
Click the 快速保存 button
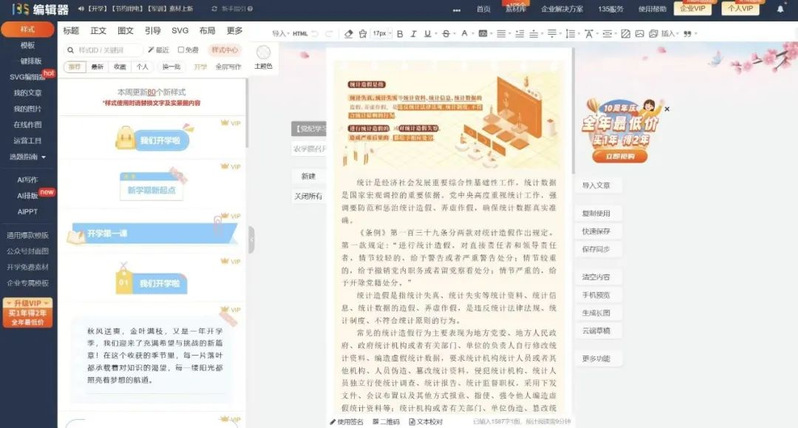click(x=596, y=231)
